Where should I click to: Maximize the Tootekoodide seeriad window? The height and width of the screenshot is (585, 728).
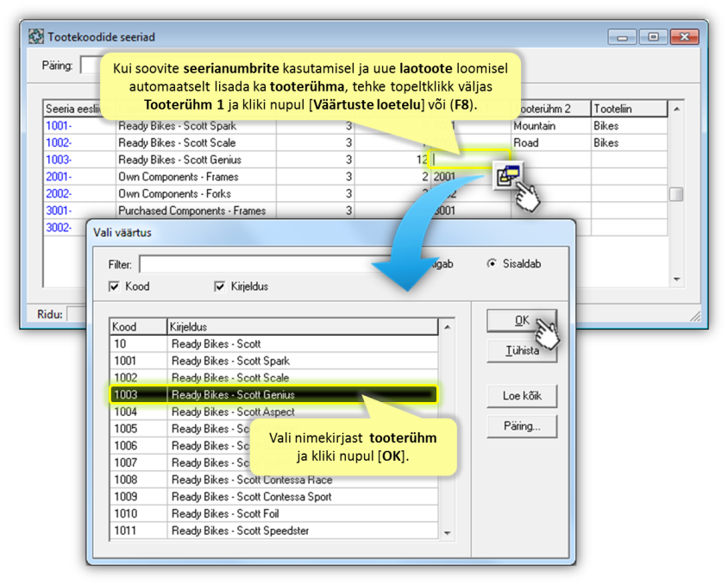click(654, 37)
